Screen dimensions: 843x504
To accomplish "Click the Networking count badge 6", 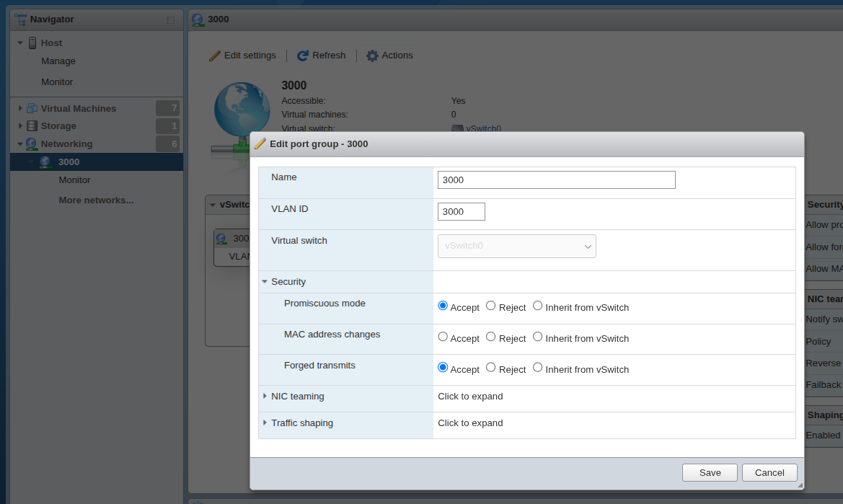I will click(168, 143).
